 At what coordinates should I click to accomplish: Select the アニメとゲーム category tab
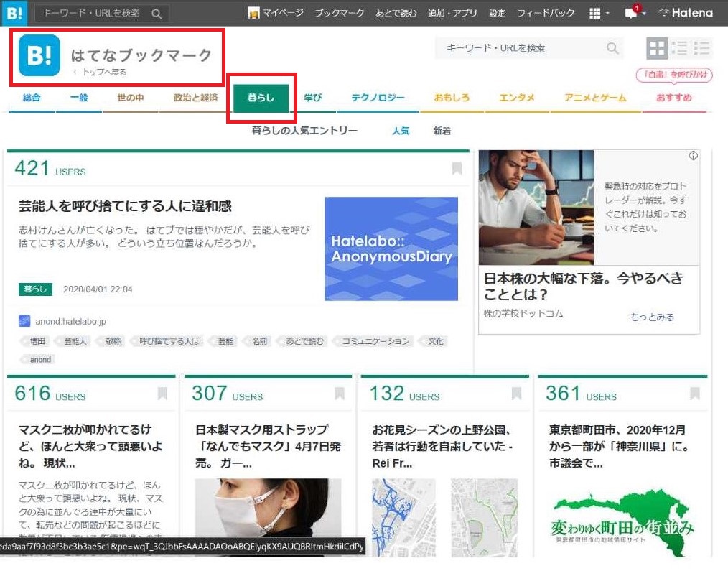(x=595, y=98)
